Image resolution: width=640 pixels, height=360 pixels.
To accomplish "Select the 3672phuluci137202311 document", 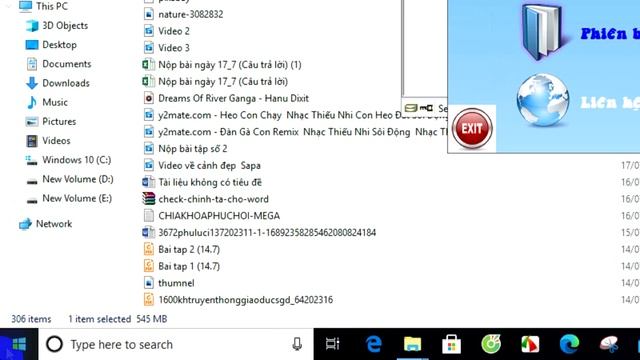I will (x=267, y=233).
